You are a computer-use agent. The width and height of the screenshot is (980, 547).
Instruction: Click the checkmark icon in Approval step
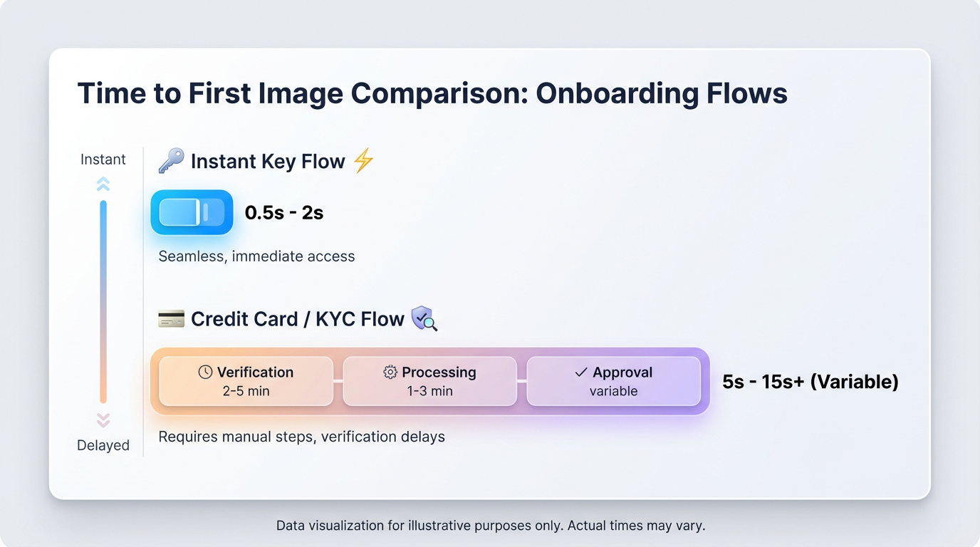pyautogui.click(x=581, y=372)
